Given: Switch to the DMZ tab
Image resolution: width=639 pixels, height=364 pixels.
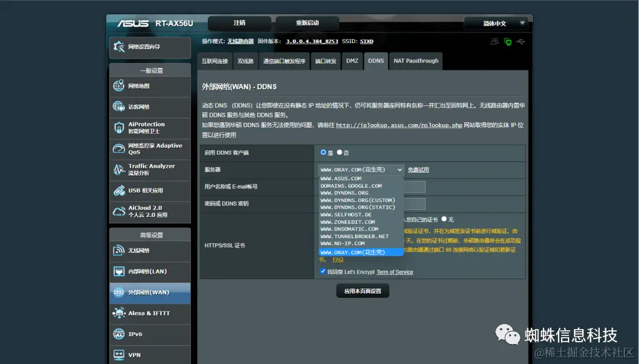Looking at the screenshot, I should point(352,61).
